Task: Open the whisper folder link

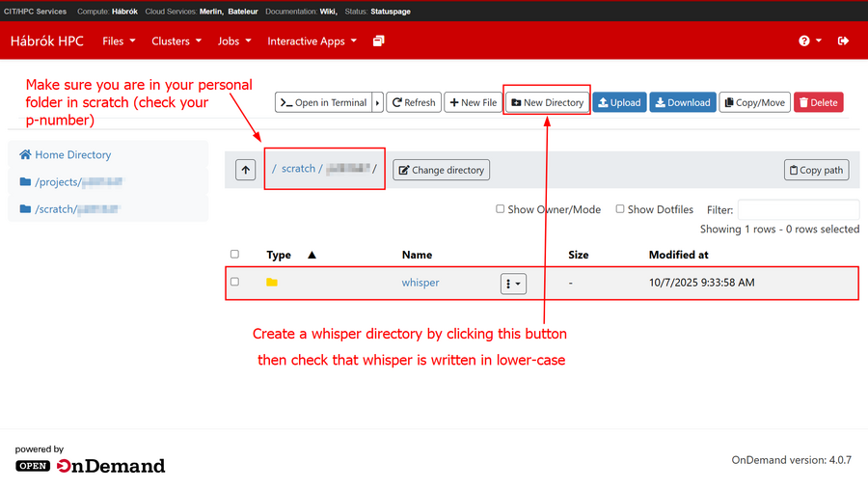Action: [420, 283]
